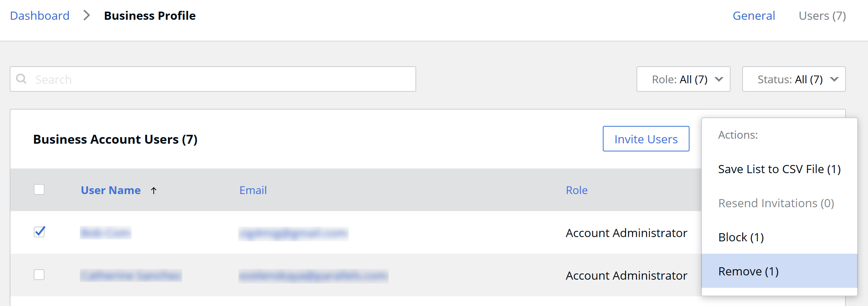Choose Save List to CSV File
Screen dimensions: 868x306
tap(779, 169)
